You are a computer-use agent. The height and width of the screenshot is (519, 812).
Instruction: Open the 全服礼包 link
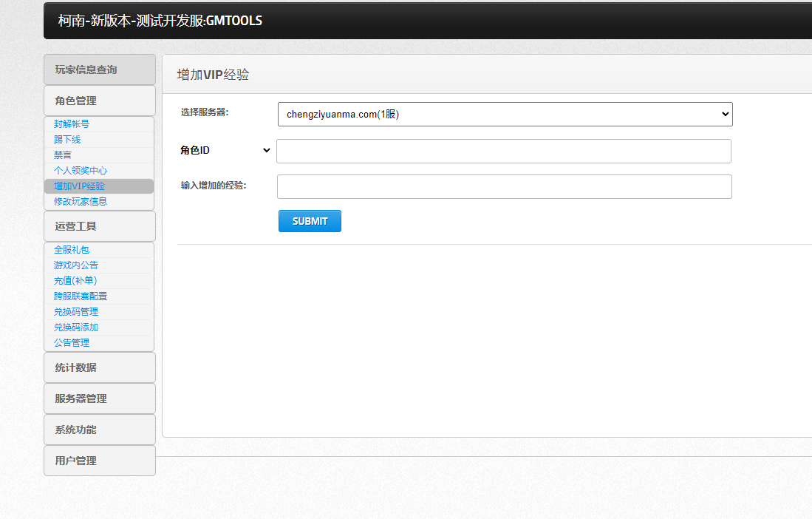click(x=72, y=250)
